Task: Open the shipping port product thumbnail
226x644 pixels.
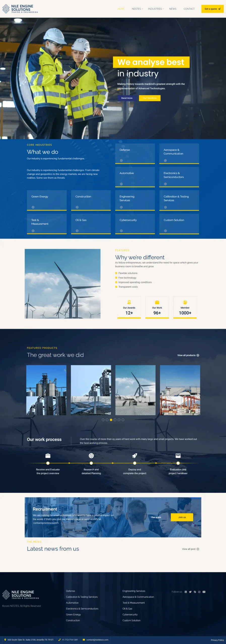Action: tap(180, 390)
